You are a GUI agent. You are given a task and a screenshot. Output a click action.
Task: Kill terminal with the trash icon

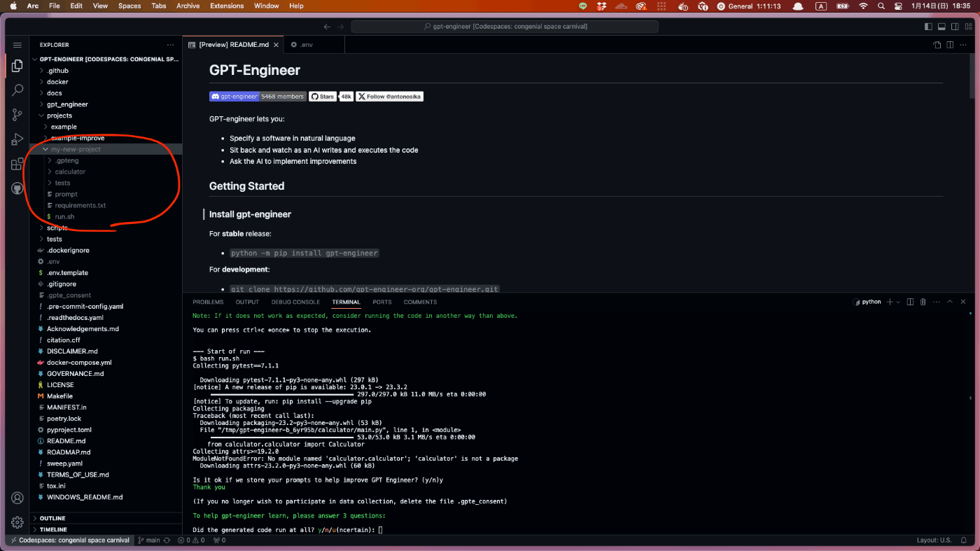tap(923, 302)
